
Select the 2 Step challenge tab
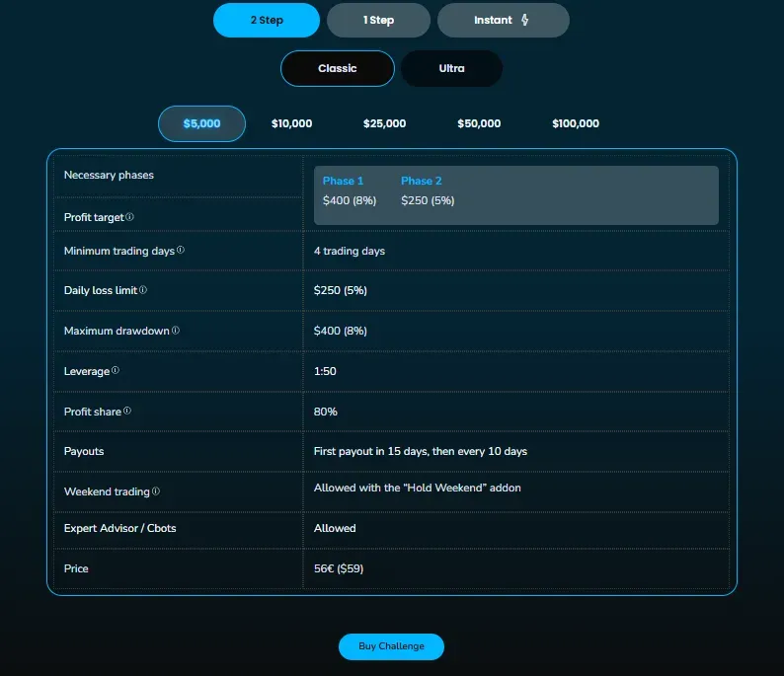coord(267,20)
